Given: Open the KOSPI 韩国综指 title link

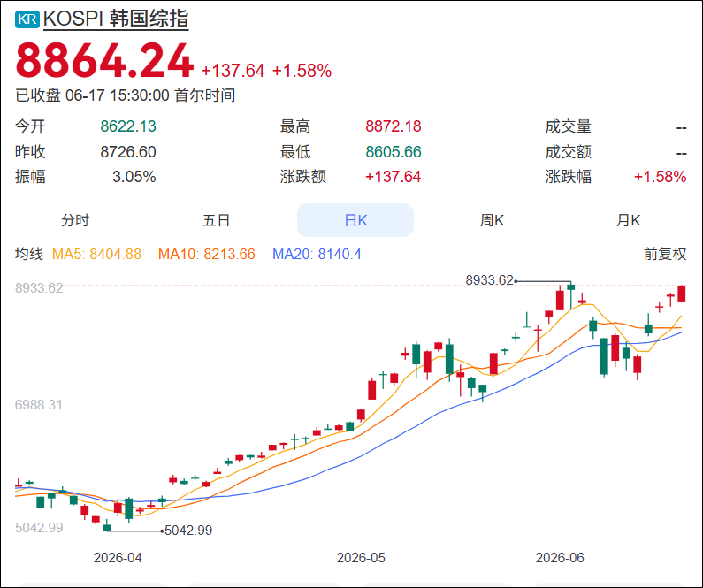Looking at the screenshot, I should coord(116,19).
